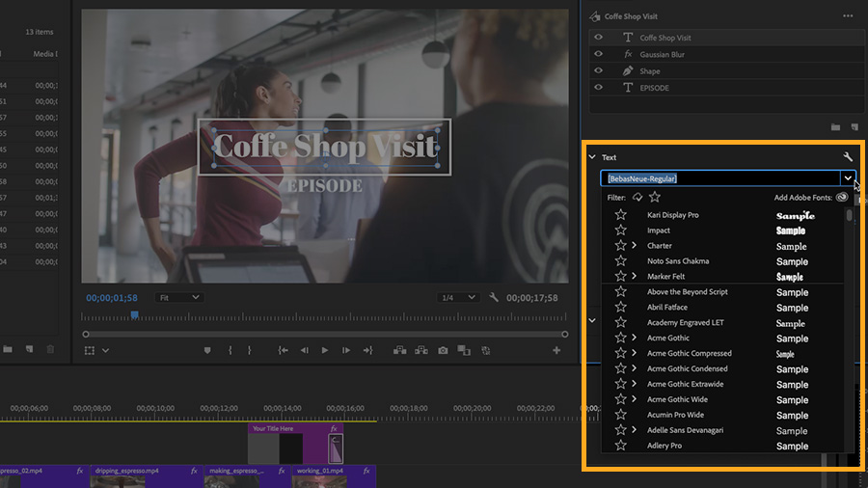Open the Text section wrench settings
Image resolution: width=868 pixels, height=488 pixels.
(x=848, y=157)
